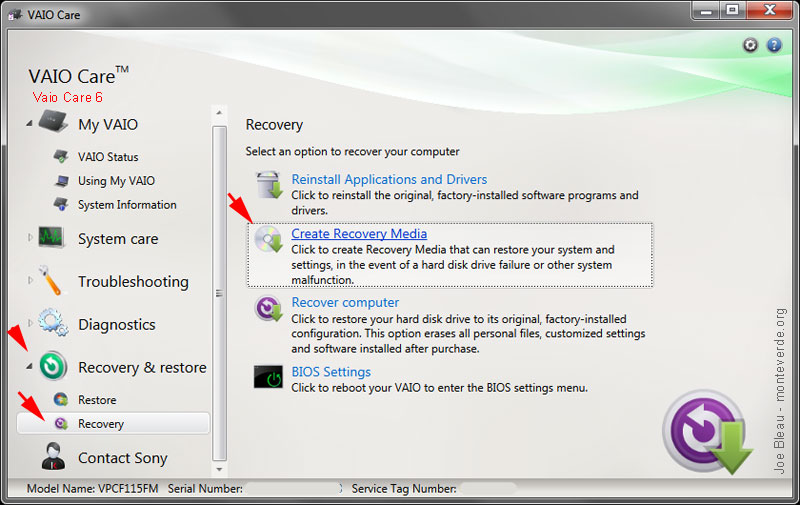
Task: Close the VAIO Care window
Action: coord(770,11)
